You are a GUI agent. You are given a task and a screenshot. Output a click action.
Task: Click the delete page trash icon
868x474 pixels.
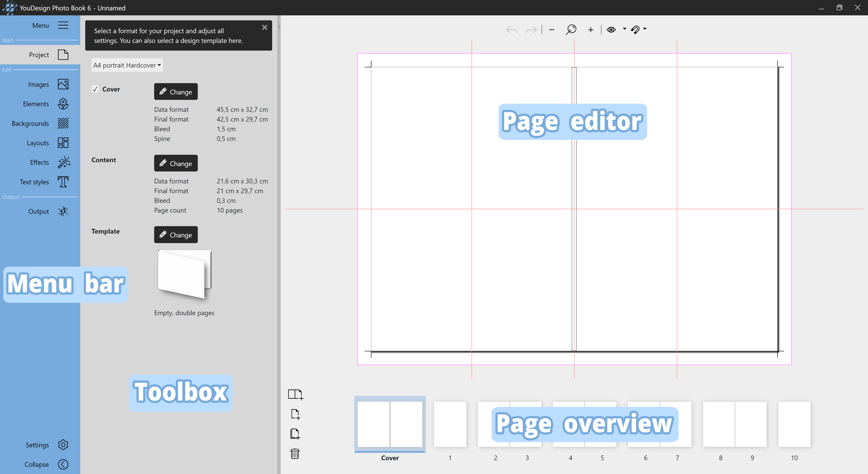coord(295,453)
